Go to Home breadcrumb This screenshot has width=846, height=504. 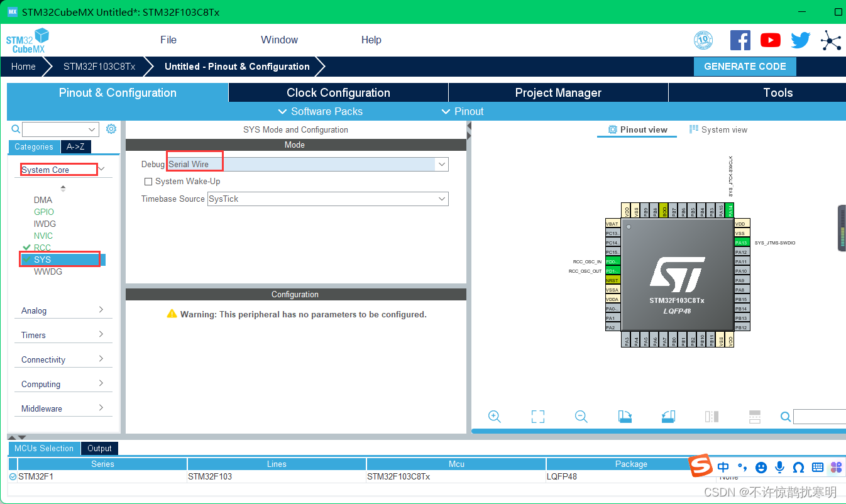(23, 67)
